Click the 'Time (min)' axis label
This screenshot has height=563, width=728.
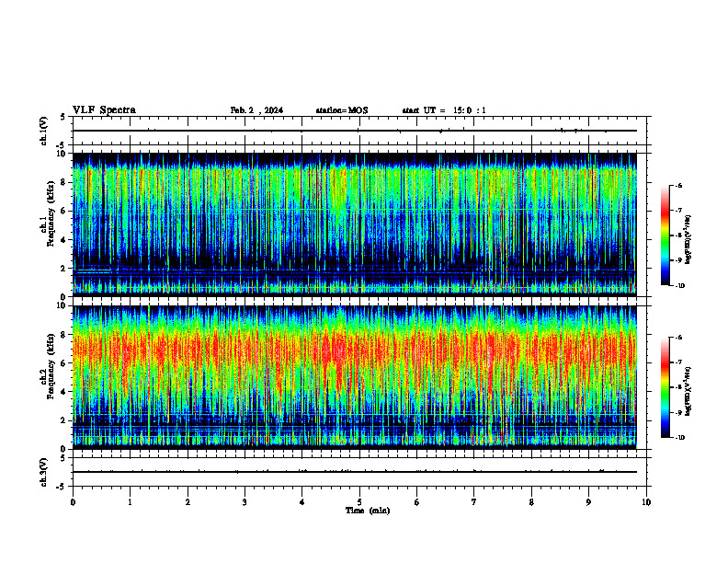coord(368,511)
